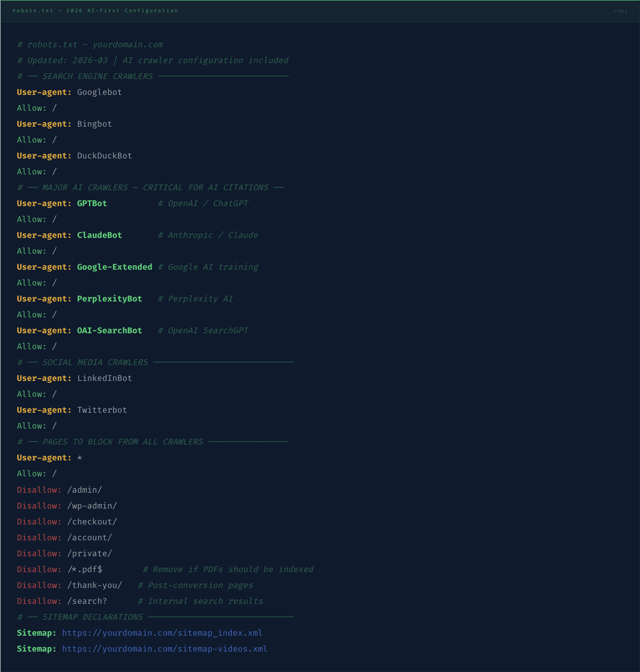Viewport: 640px width, 672px height.
Task: Click the Disallow /checkout/ rule
Action: click(66, 521)
